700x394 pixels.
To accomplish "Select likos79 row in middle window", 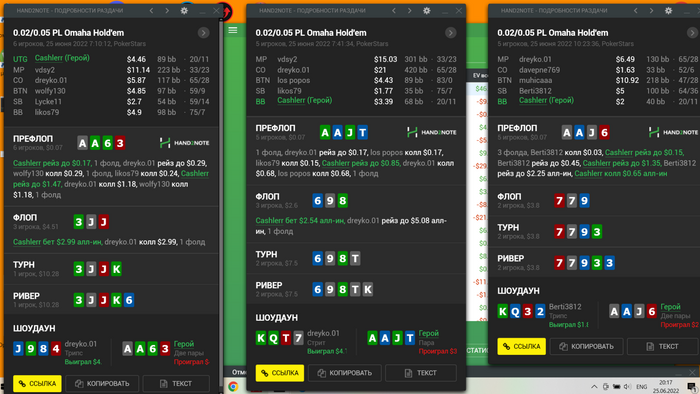I will pos(356,91).
